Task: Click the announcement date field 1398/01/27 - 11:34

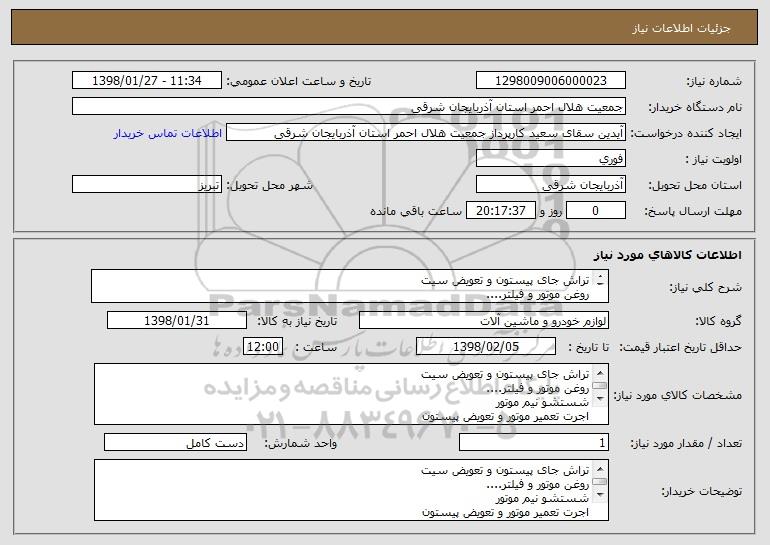Action: tap(147, 80)
